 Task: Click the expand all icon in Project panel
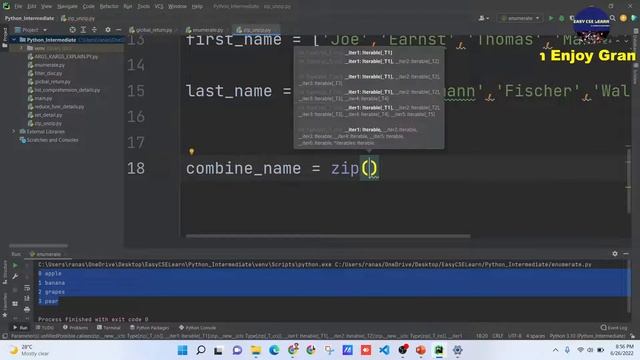coord(83,30)
